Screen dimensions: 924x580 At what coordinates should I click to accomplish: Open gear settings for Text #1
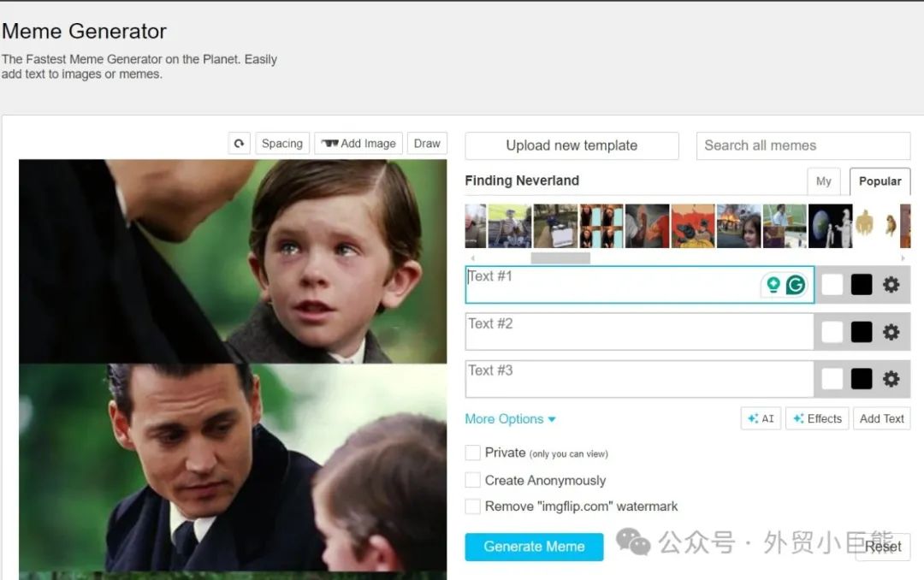click(x=891, y=285)
